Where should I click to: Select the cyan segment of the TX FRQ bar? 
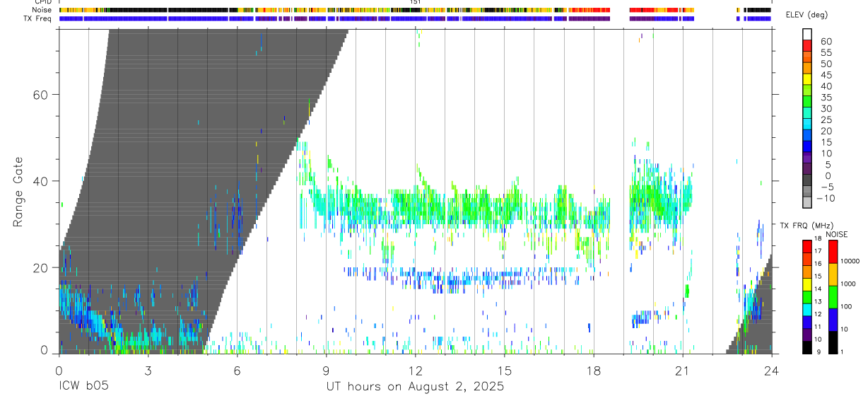click(x=807, y=308)
